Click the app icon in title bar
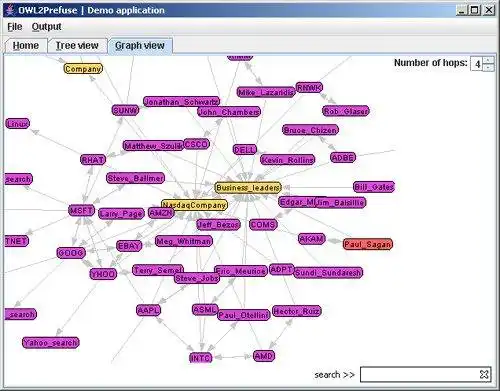This screenshot has width=500, height=391. tap(10, 10)
